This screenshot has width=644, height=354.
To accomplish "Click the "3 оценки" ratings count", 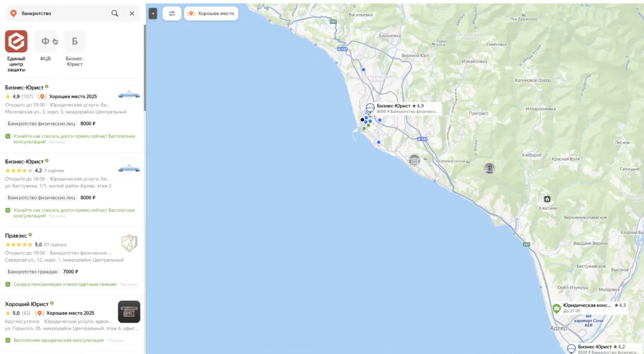I will pyautogui.click(x=54, y=171).
